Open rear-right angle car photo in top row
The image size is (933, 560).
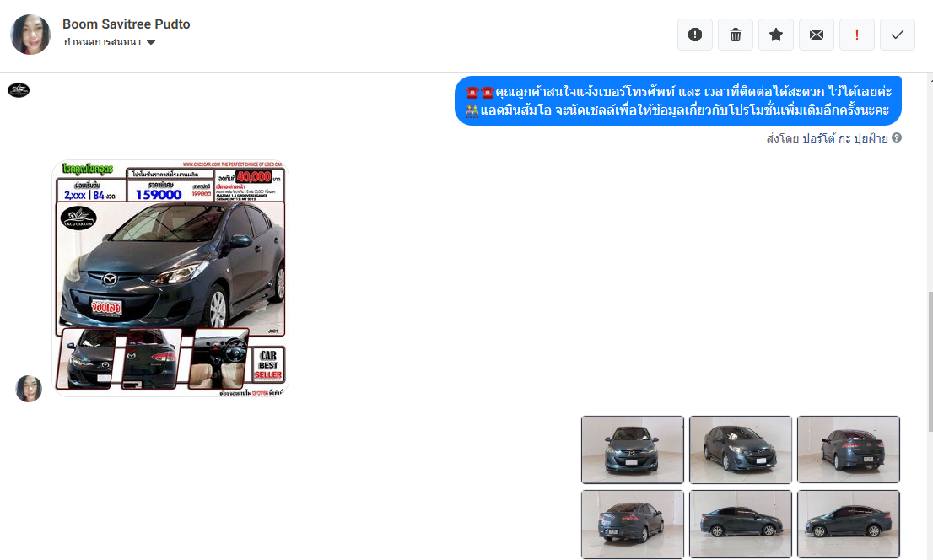pos(849,450)
